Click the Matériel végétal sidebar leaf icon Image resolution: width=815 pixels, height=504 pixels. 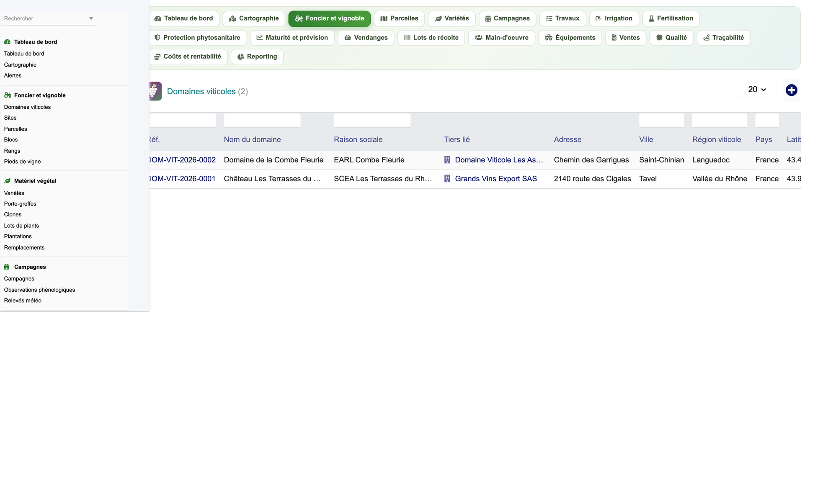click(7, 181)
